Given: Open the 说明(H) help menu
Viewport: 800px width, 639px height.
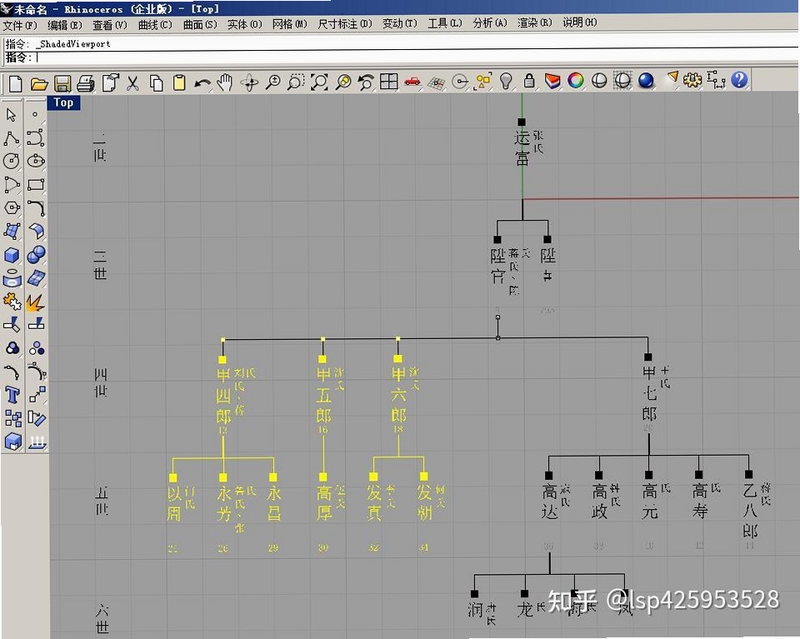Looking at the screenshot, I should point(580,22).
